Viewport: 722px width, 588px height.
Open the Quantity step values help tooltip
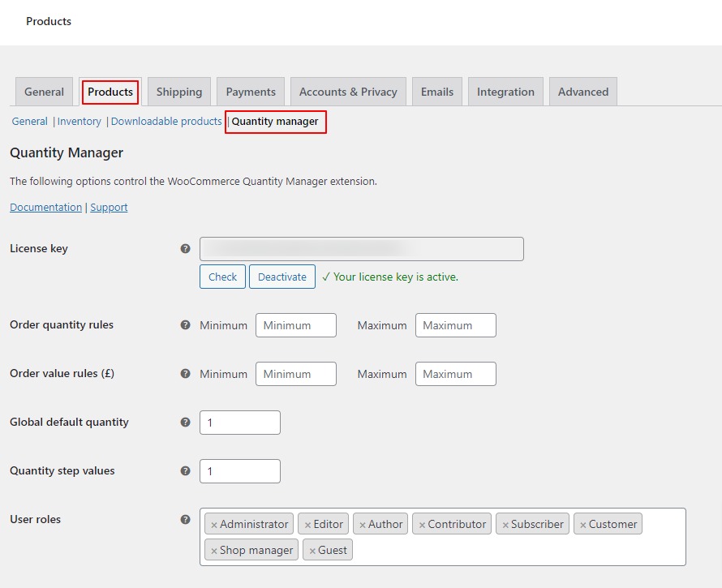tap(185, 471)
